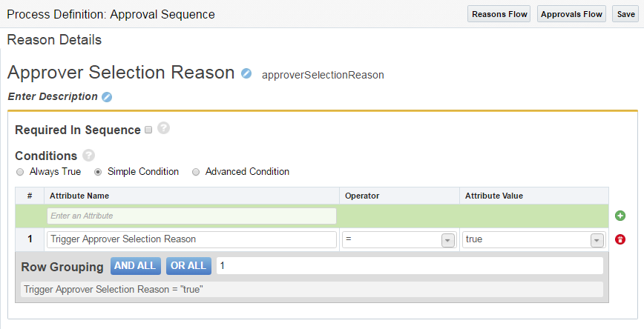Focus the Enter an Attribute field
This screenshot has width=644, height=329.
click(191, 216)
